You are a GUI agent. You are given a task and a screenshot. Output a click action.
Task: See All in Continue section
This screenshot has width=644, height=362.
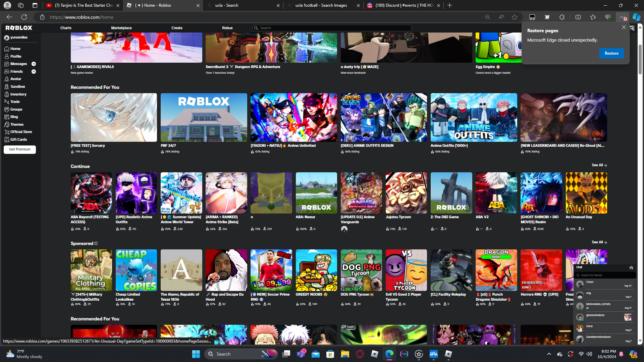pyautogui.click(x=599, y=165)
